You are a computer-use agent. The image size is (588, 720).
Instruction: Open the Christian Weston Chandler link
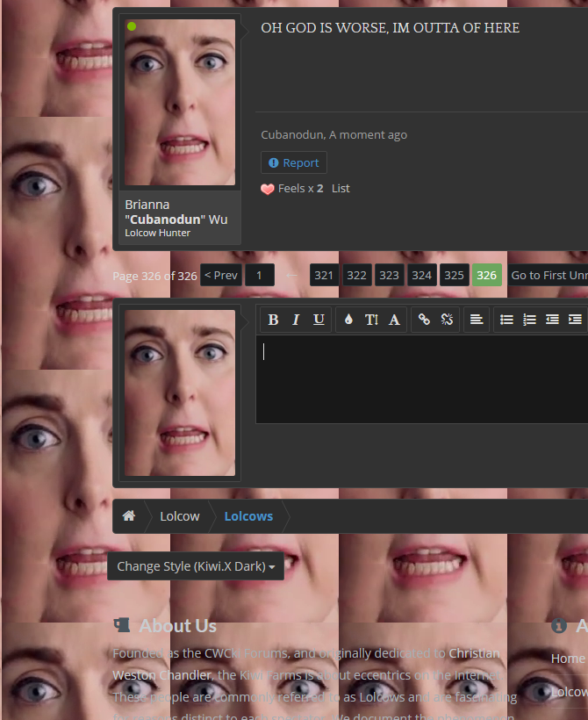(x=307, y=664)
